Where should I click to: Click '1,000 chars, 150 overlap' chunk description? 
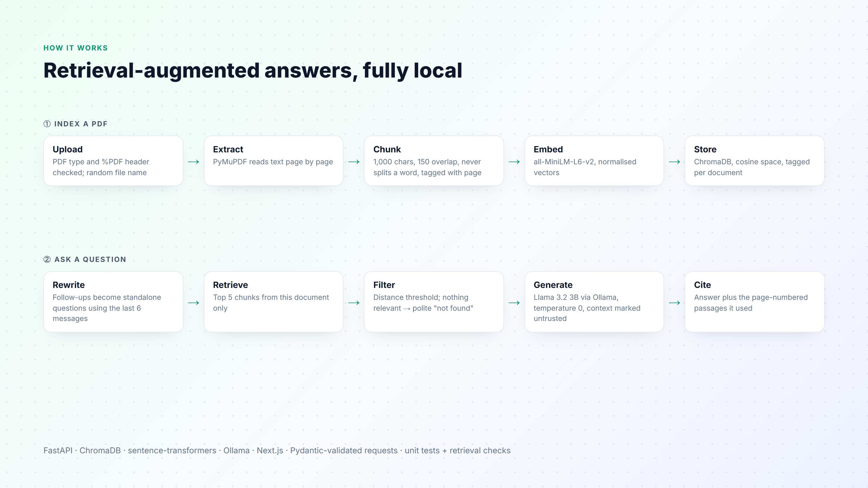pyautogui.click(x=427, y=167)
